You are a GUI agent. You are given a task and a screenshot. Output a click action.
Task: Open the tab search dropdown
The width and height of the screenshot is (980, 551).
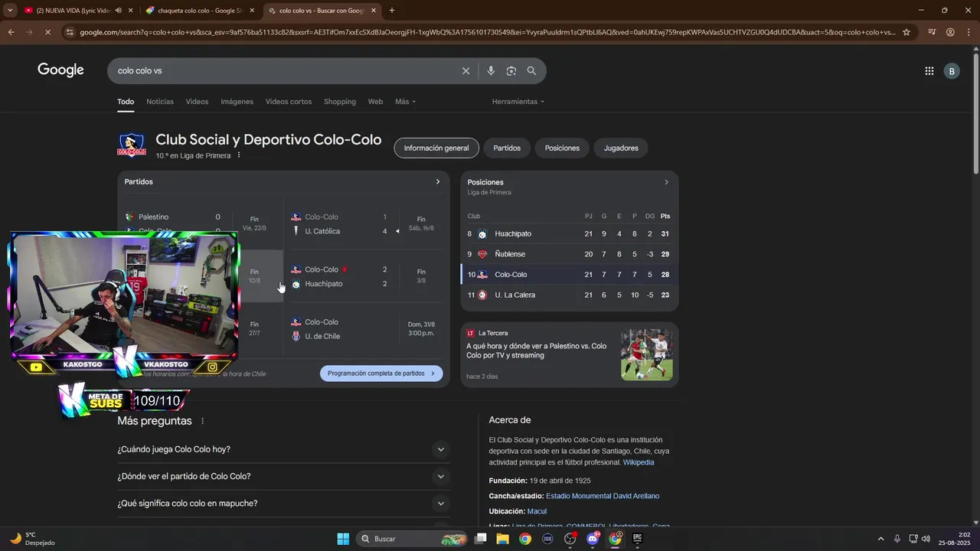pos(10,11)
